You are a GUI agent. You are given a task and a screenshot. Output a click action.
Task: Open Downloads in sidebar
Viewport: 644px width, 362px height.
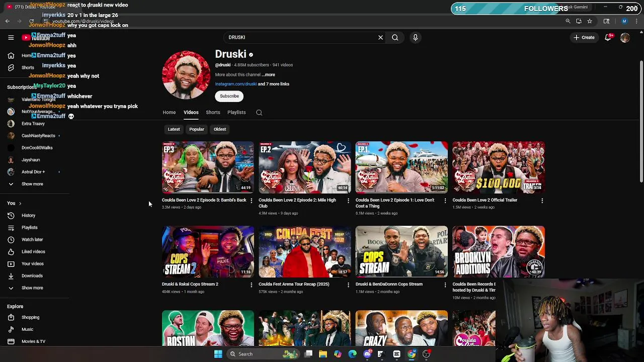(x=32, y=276)
